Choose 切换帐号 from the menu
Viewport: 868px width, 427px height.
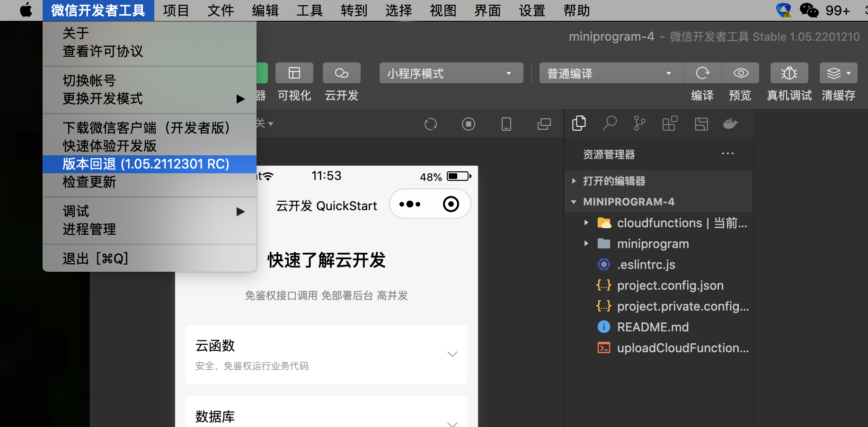click(x=150, y=80)
